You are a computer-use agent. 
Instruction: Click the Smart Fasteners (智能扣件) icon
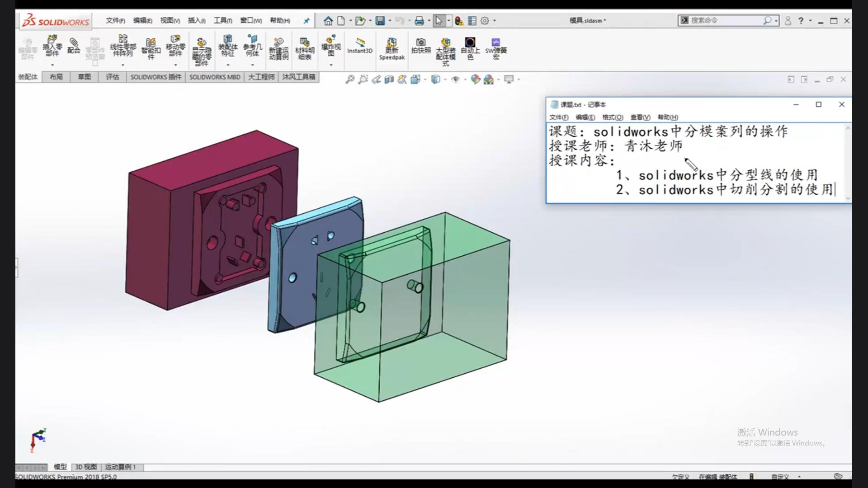(151, 48)
